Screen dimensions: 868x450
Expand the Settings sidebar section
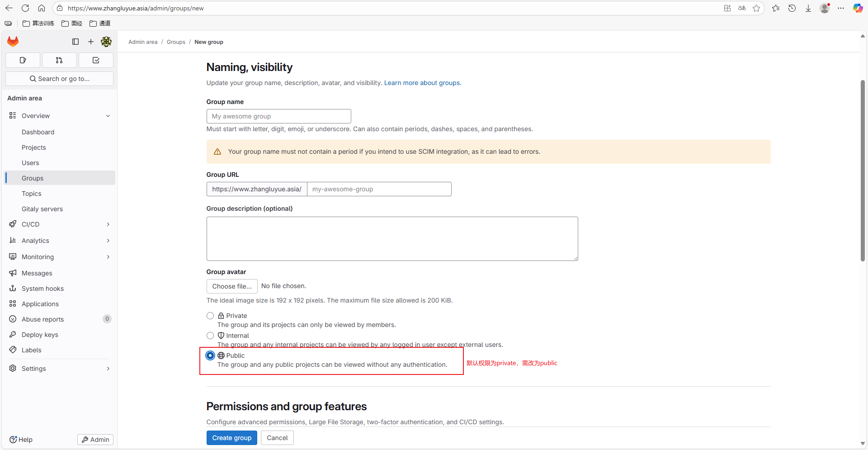[x=59, y=369]
